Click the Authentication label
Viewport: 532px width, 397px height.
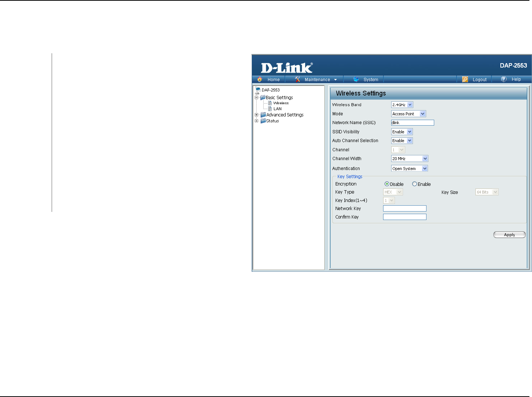click(346, 169)
